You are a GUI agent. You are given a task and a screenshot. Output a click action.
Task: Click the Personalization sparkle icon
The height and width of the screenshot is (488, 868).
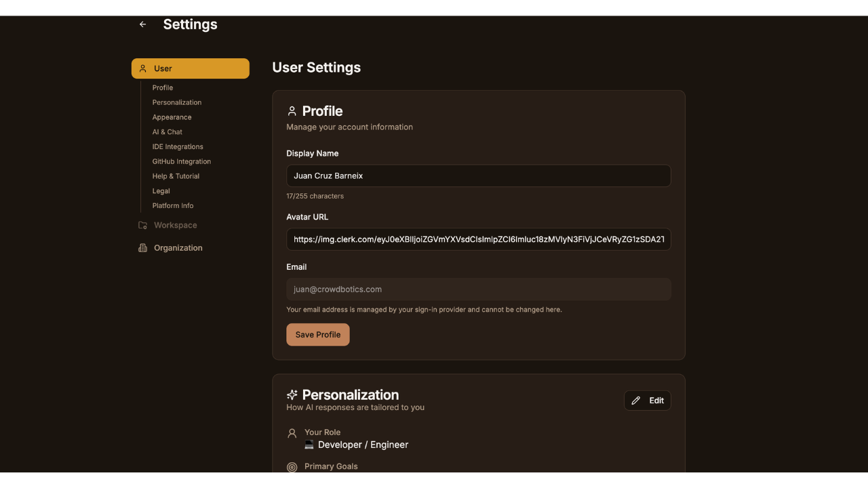tap(292, 394)
